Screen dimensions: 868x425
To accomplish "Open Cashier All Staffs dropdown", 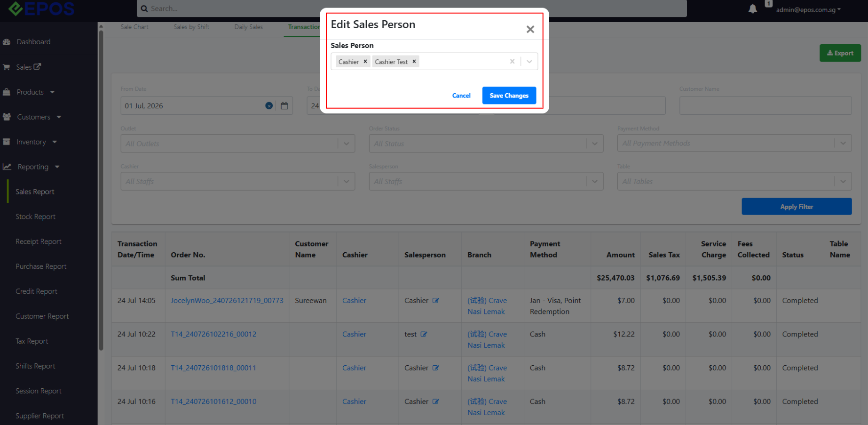I will [x=237, y=181].
